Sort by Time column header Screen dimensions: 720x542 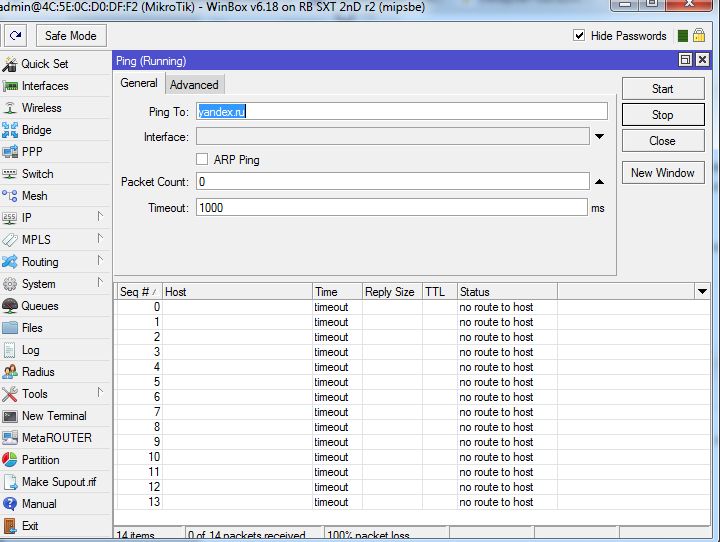pos(337,292)
